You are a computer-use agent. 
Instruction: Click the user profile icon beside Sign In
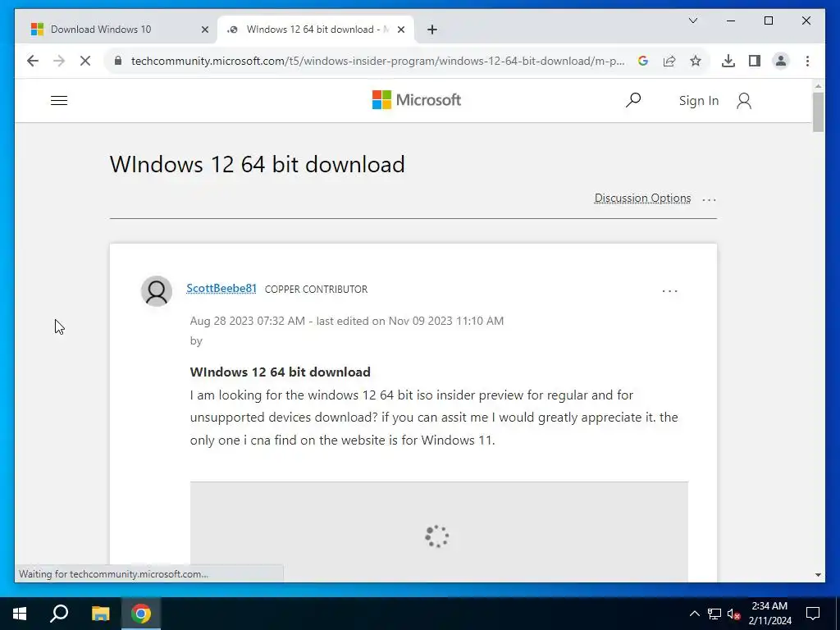743,101
